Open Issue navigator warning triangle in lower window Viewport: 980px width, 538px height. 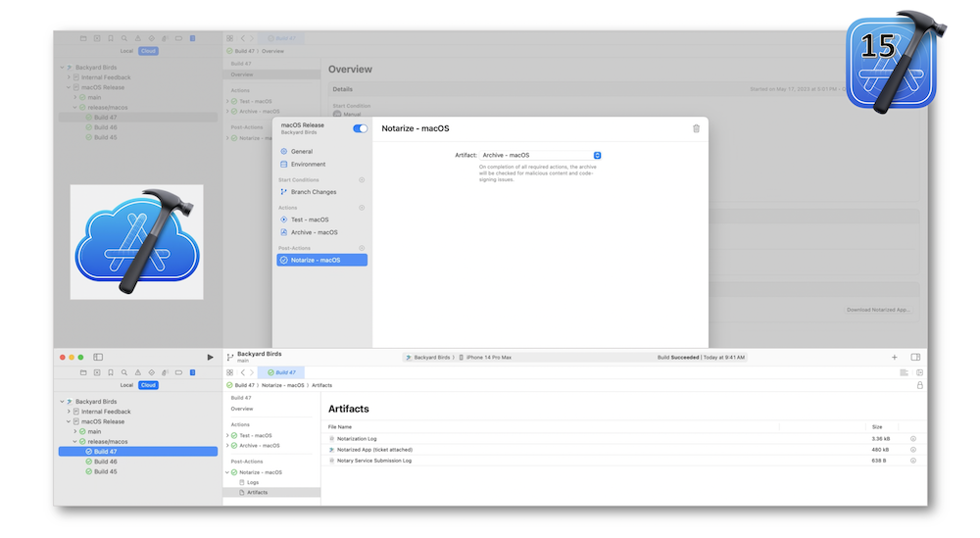138,372
